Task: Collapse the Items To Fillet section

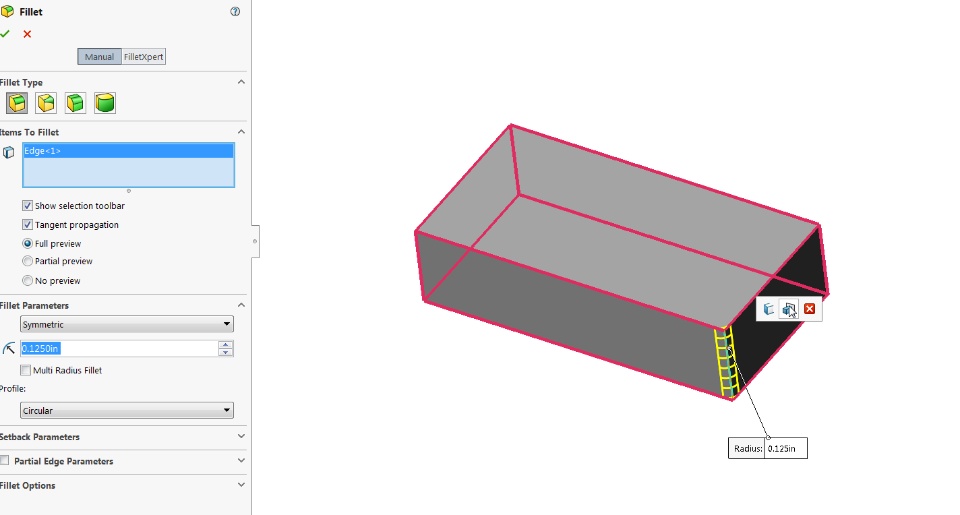Action: click(x=241, y=132)
